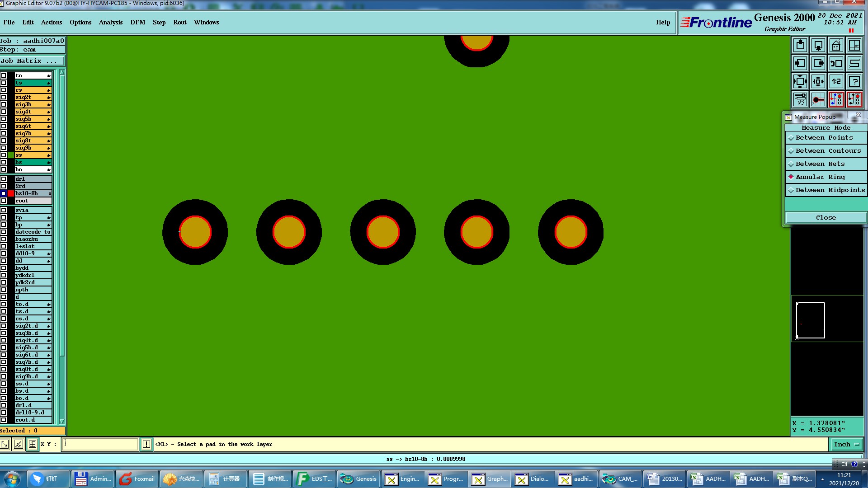Click the Home view icon
Screen dimensions: 868x488
[x=836, y=46]
